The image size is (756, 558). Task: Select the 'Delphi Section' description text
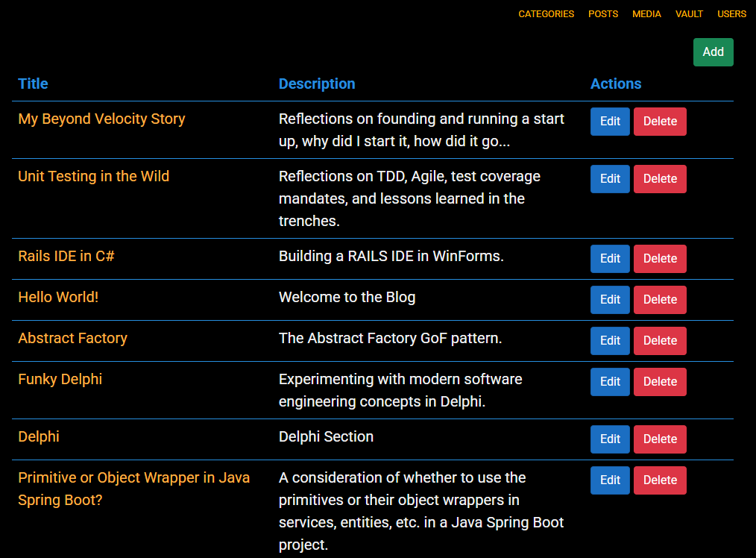(326, 436)
